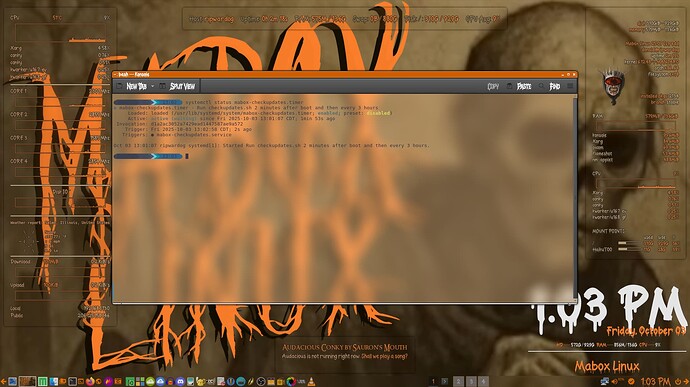Click the green cloud icon in taskbar

click(150, 381)
